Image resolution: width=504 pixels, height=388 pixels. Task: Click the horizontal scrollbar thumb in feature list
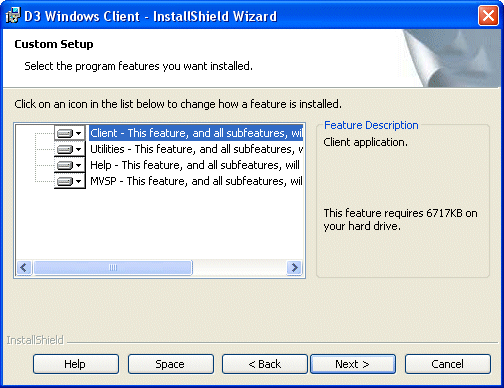click(x=113, y=267)
